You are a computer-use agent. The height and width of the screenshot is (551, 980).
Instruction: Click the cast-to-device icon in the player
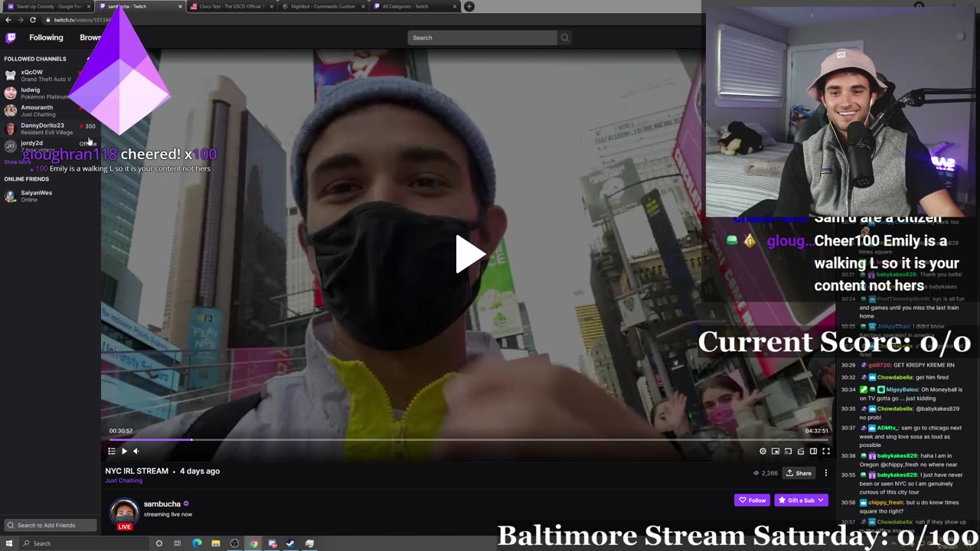(x=788, y=452)
